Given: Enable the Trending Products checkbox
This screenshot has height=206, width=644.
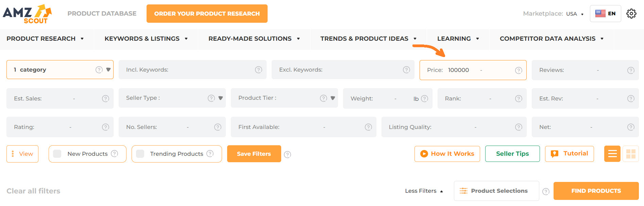Looking at the screenshot, I should (x=140, y=153).
